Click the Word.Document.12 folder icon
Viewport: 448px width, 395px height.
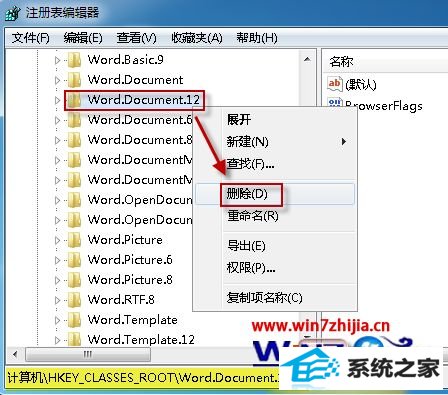tap(74, 100)
